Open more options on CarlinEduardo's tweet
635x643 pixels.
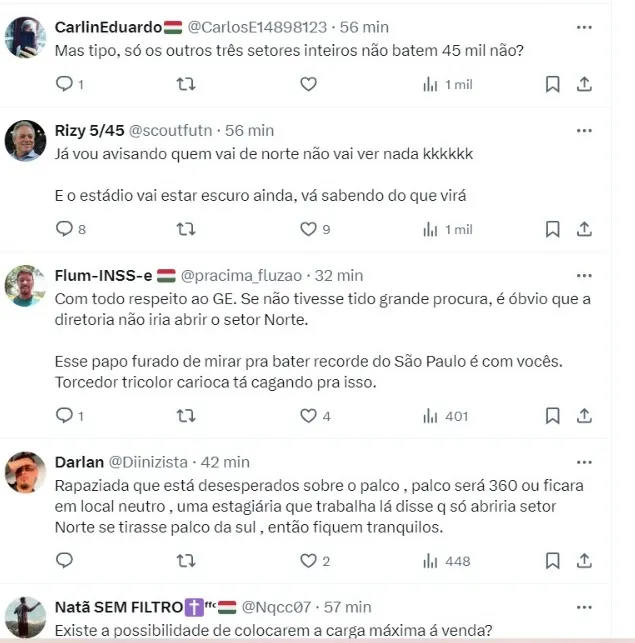coord(584,27)
